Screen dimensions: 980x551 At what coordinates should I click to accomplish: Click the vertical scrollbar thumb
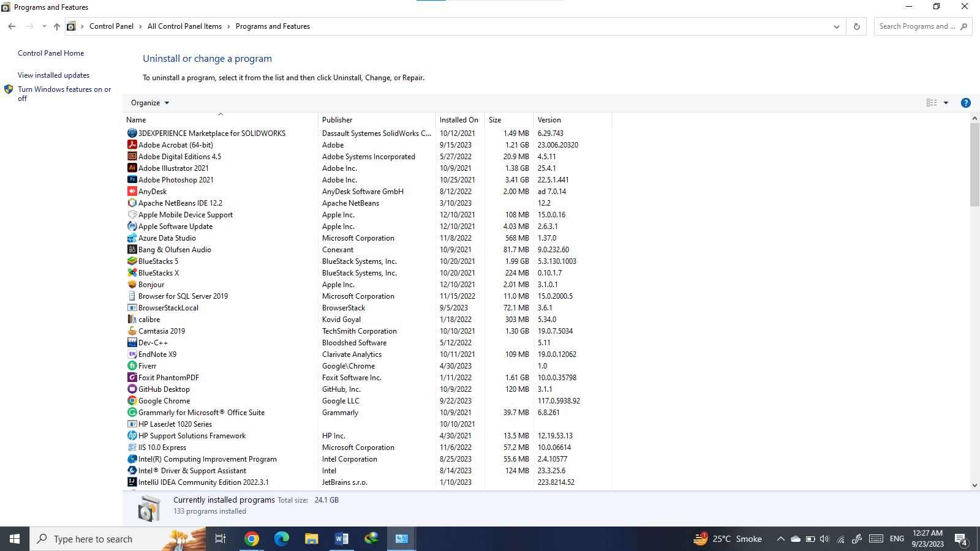(x=974, y=165)
